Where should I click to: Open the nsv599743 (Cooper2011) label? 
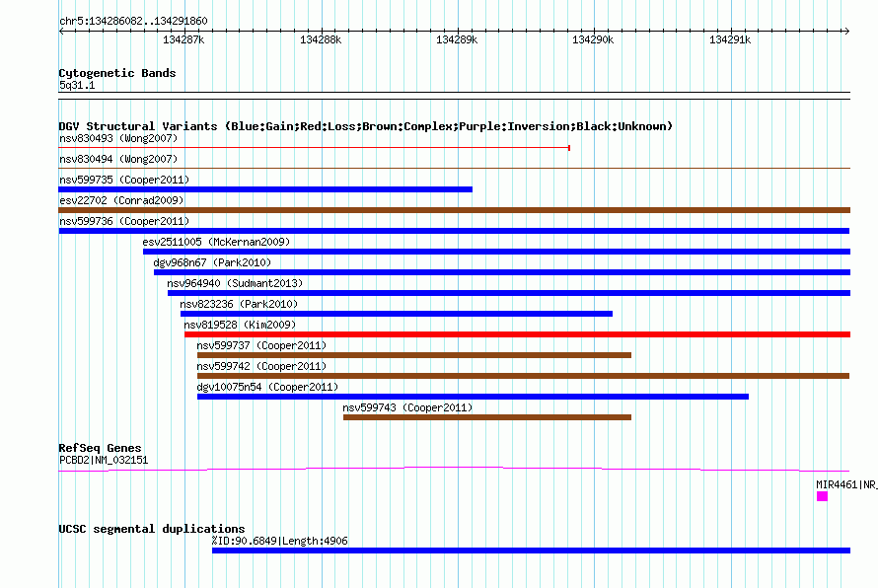pyautogui.click(x=407, y=407)
